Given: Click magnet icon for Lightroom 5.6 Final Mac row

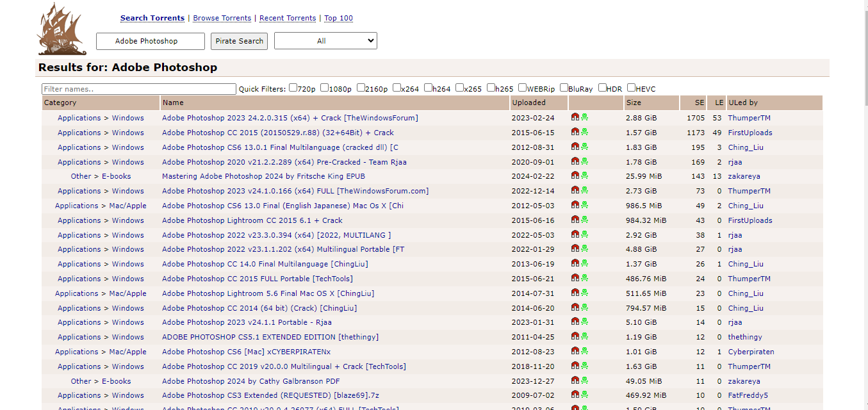Looking at the screenshot, I should coord(575,293).
